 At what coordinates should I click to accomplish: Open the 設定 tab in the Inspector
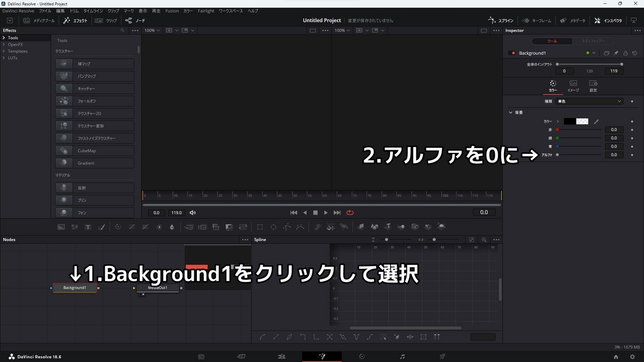[x=592, y=86]
